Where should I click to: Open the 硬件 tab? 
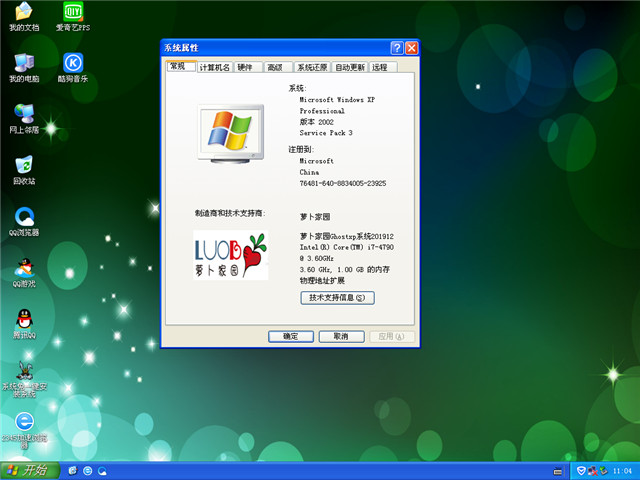(x=248, y=67)
